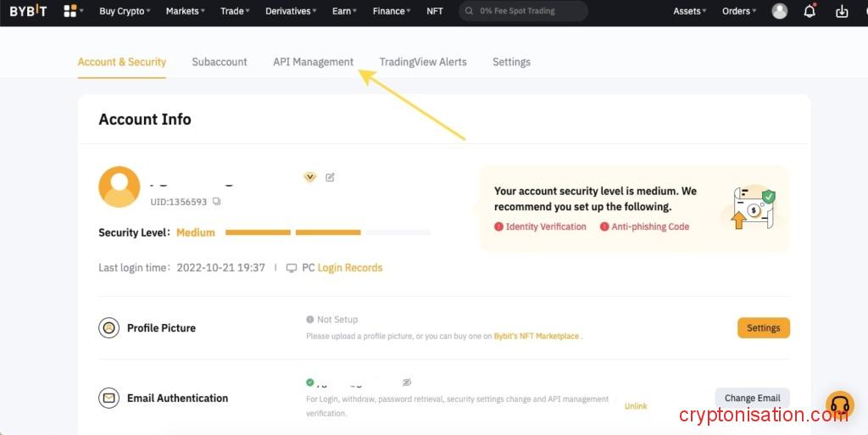Click the large orange account avatar

point(119,187)
